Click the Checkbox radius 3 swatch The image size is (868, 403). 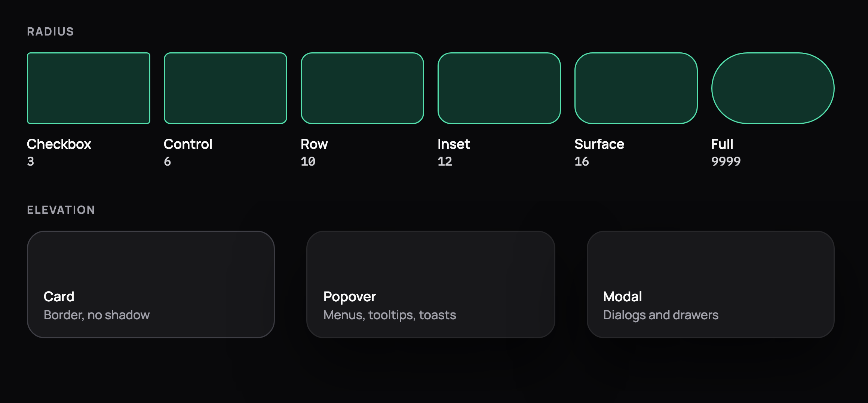coord(89,88)
